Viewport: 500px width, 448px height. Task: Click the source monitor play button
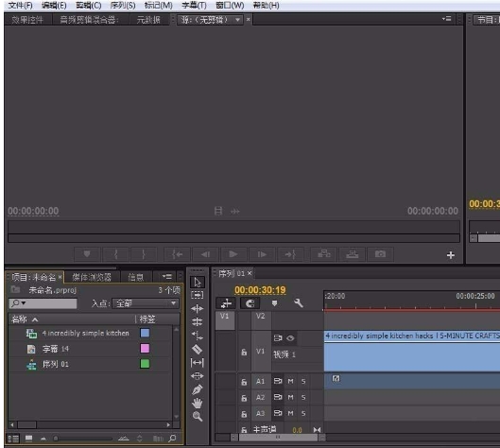[233, 254]
